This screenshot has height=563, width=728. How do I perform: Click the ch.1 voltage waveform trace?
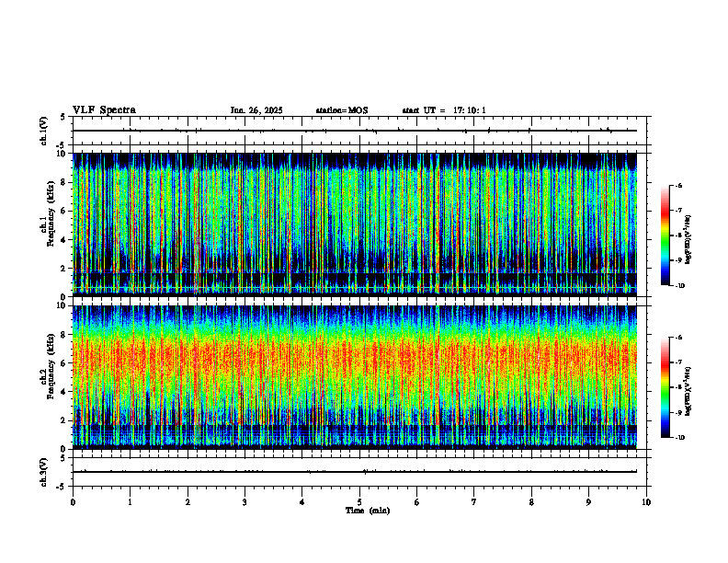pos(355,131)
